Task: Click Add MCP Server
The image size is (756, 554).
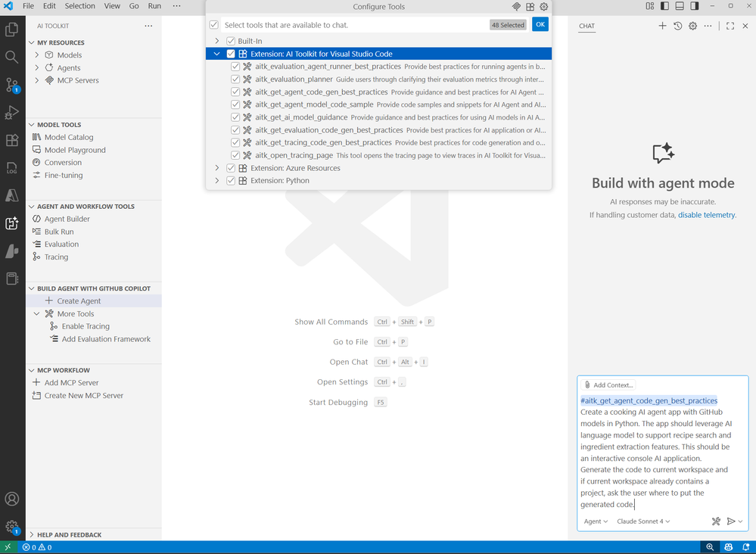Action: 94,383
